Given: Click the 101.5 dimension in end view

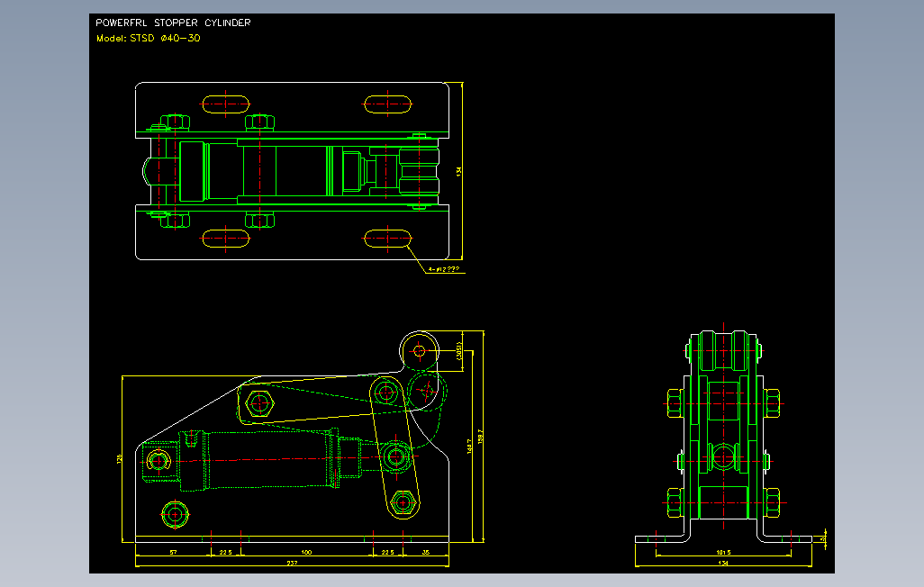Looking at the screenshot, I should [724, 552].
